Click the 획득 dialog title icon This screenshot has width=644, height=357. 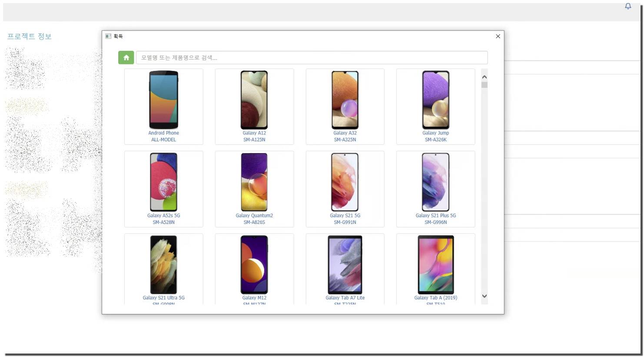click(x=108, y=36)
